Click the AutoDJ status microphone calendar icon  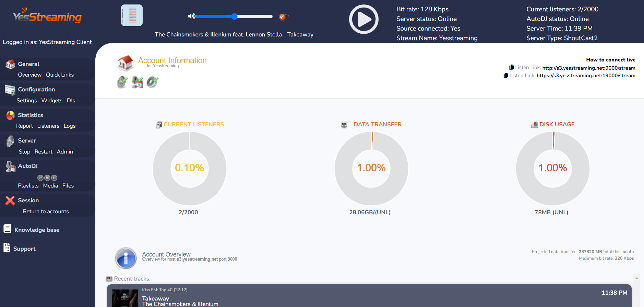coord(137,82)
